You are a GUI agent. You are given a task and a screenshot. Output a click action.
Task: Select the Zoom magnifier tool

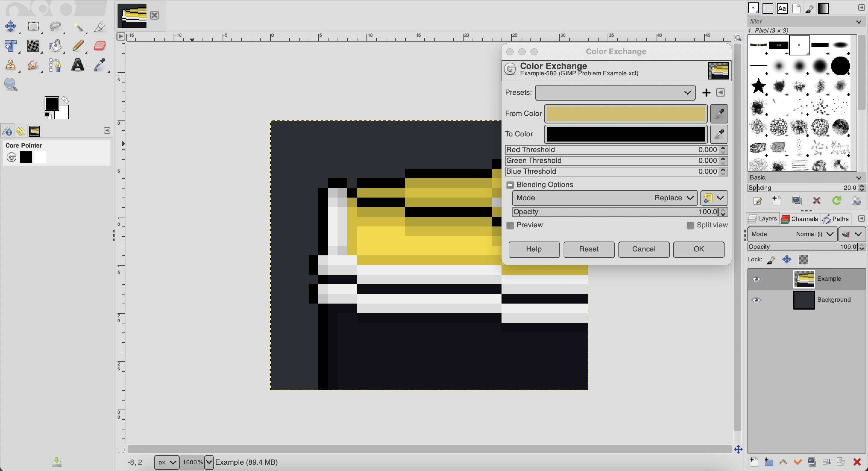(11, 85)
